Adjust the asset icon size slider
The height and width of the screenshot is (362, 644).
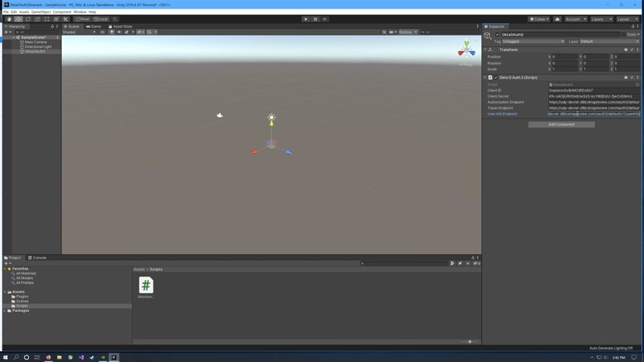click(x=469, y=342)
